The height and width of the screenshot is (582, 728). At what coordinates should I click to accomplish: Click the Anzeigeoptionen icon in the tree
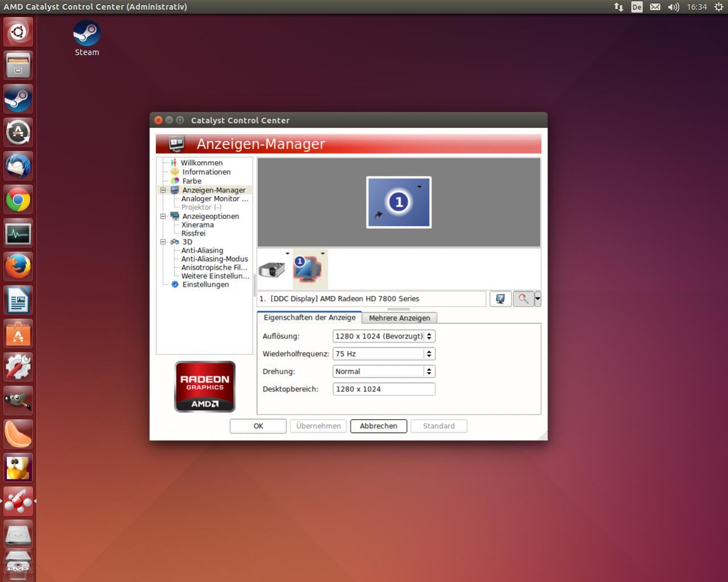175,216
